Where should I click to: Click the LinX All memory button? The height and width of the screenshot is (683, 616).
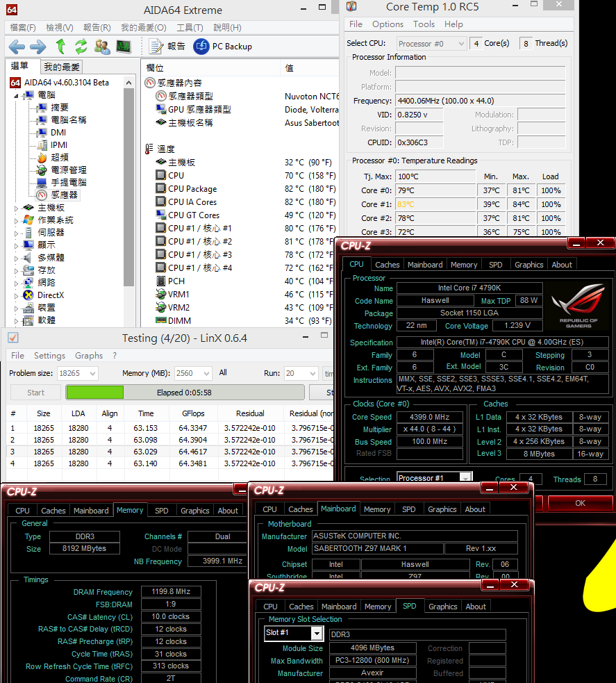click(223, 372)
